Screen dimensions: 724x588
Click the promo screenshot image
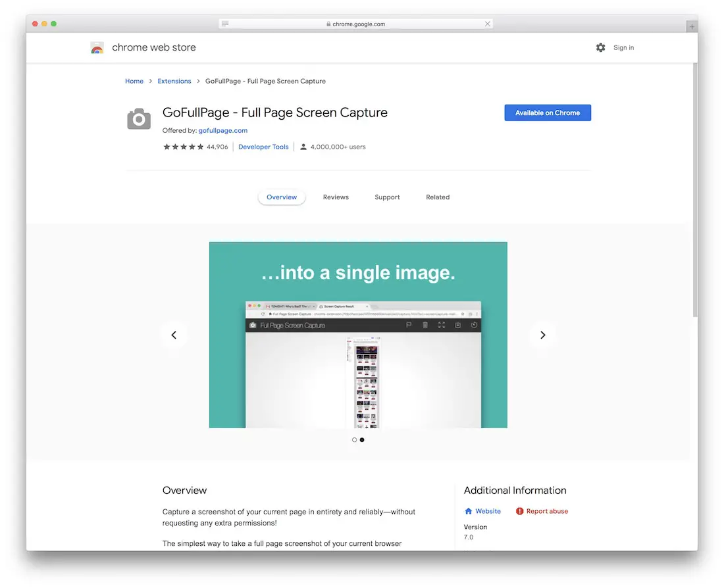pos(358,335)
